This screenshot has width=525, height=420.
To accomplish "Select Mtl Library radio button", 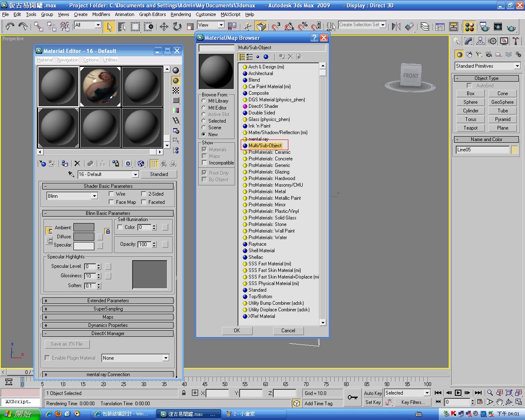I will tap(204, 101).
